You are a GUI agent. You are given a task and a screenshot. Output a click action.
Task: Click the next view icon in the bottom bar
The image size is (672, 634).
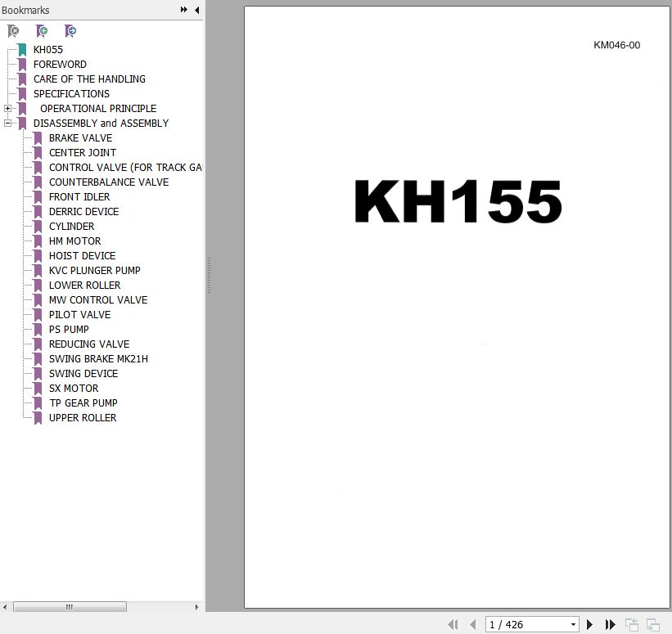tap(652, 624)
